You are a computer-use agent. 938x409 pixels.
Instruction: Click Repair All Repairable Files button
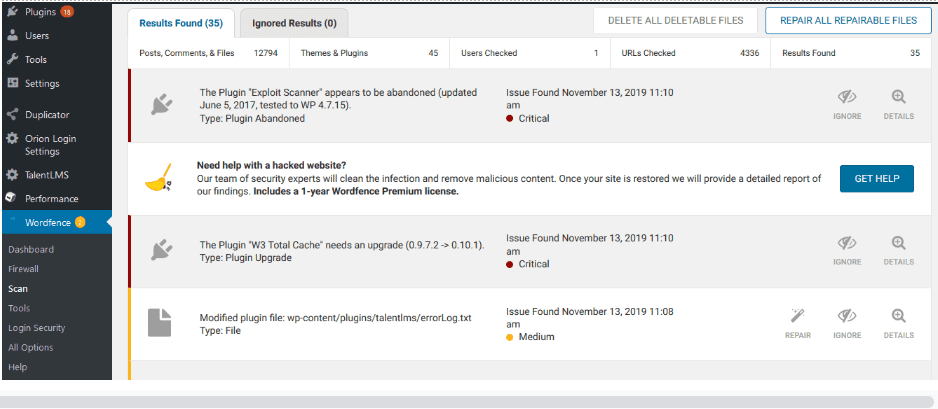tap(848, 20)
